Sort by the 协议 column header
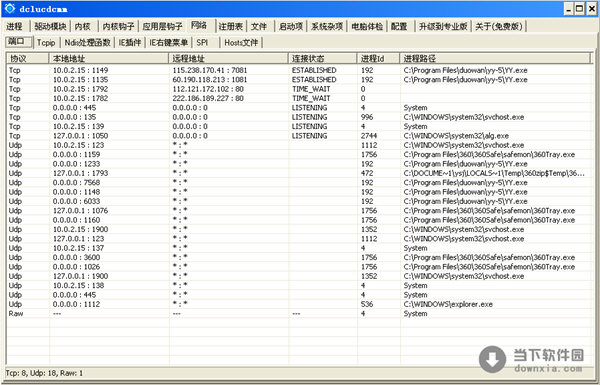 (28, 59)
